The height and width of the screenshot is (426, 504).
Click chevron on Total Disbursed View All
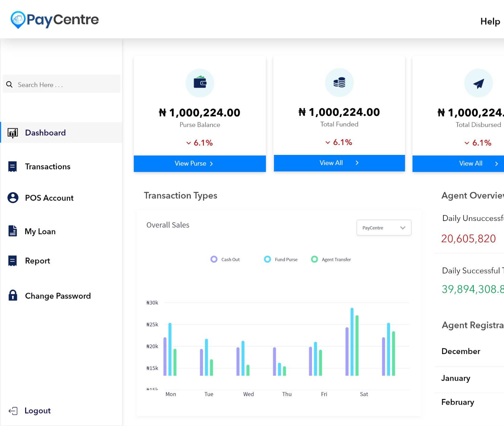496,164
